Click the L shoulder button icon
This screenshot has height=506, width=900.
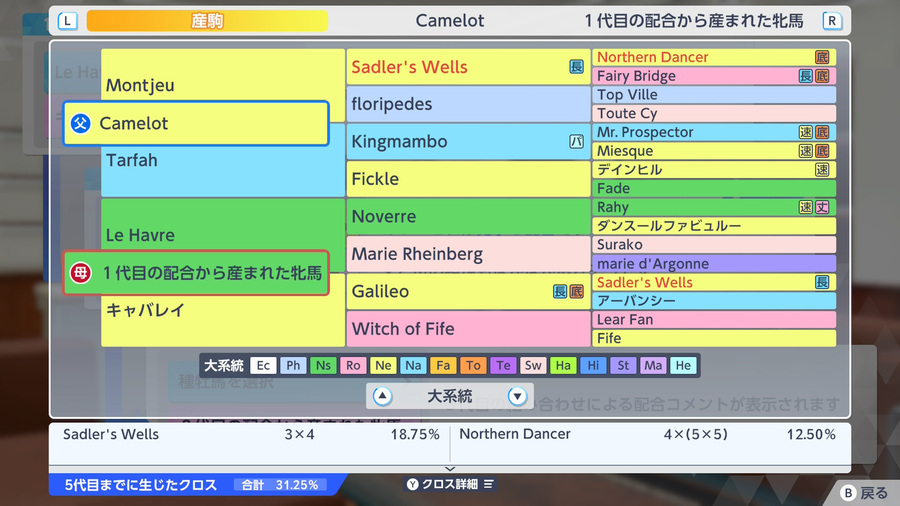67,21
